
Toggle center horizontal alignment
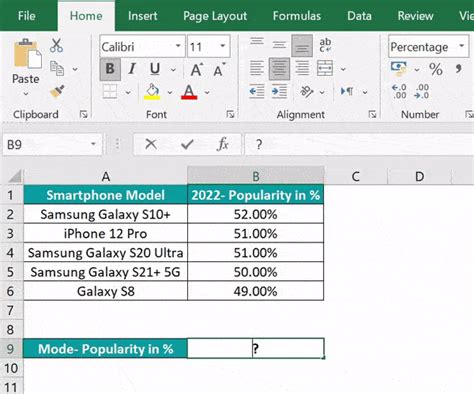click(x=279, y=69)
